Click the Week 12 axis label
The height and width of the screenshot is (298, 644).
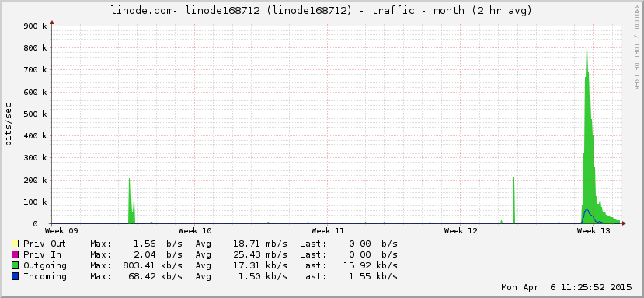[x=461, y=231]
